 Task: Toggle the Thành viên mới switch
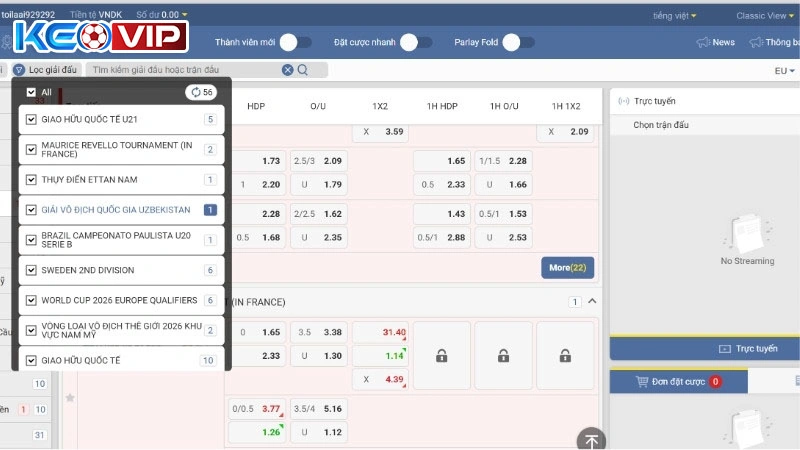(294, 42)
